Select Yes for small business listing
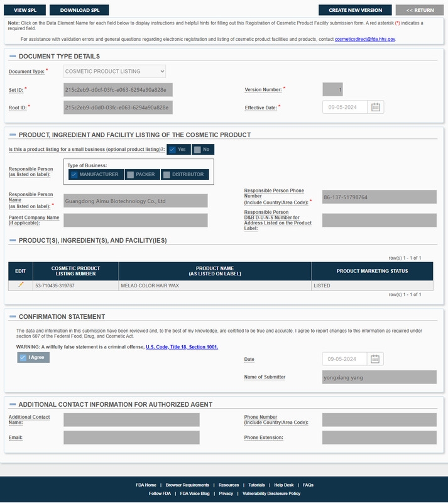The image size is (448, 503). point(178,150)
